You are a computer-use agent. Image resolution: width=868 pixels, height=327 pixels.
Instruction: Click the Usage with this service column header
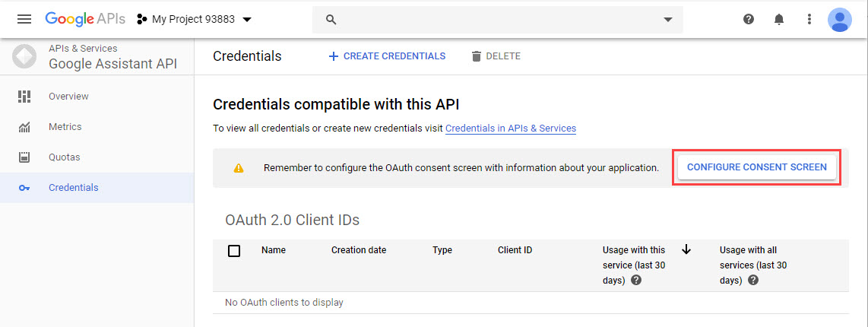(634, 265)
